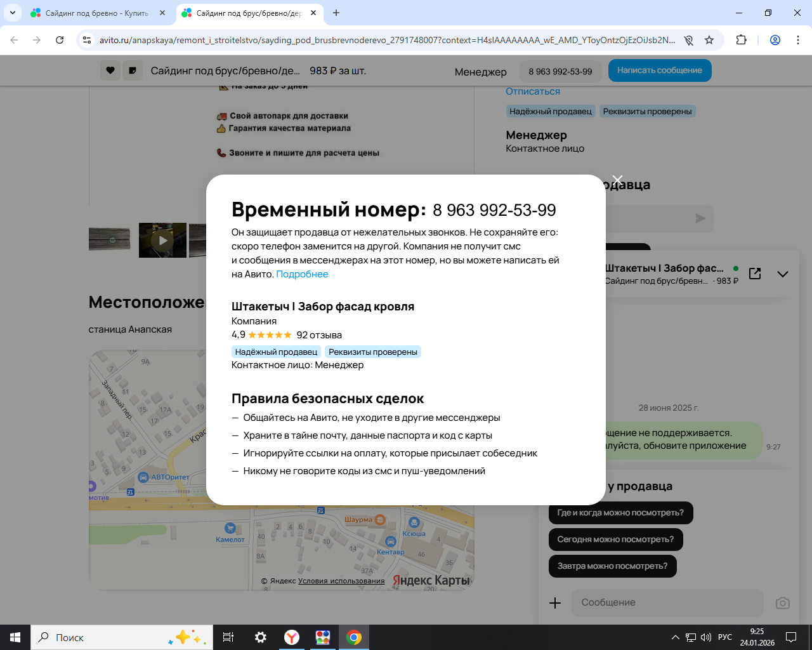Open Task View on taskbar
Screen dimensions: 812x650
tap(228, 637)
